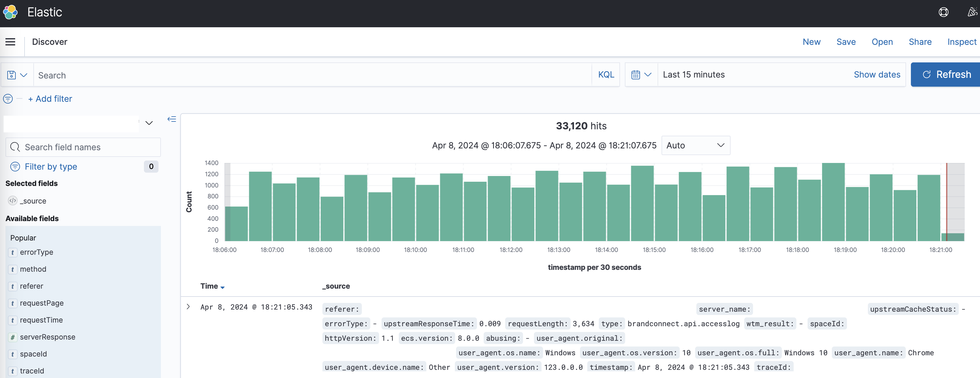Expand the index pattern dropdown chevron
The width and height of the screenshot is (980, 378).
click(x=149, y=123)
